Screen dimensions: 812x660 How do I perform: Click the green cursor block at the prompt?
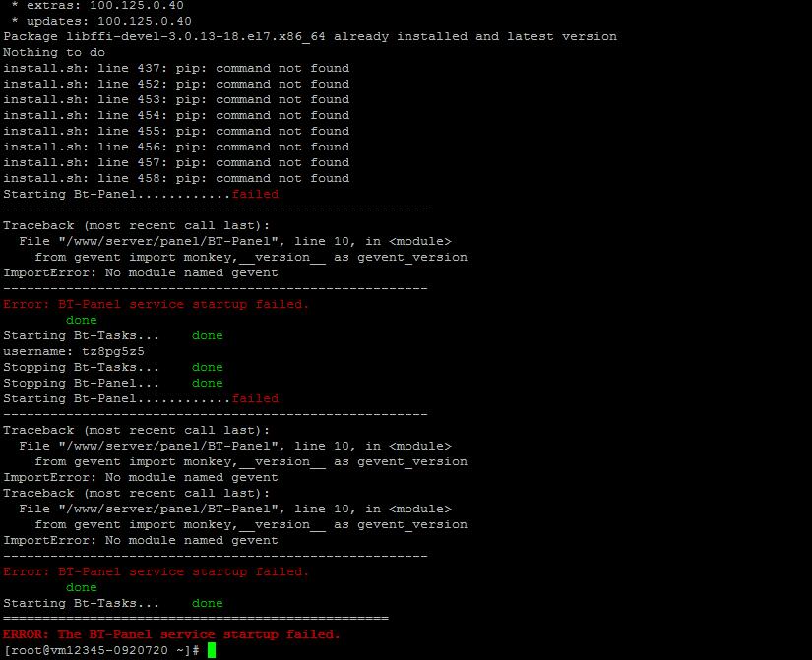(x=212, y=651)
